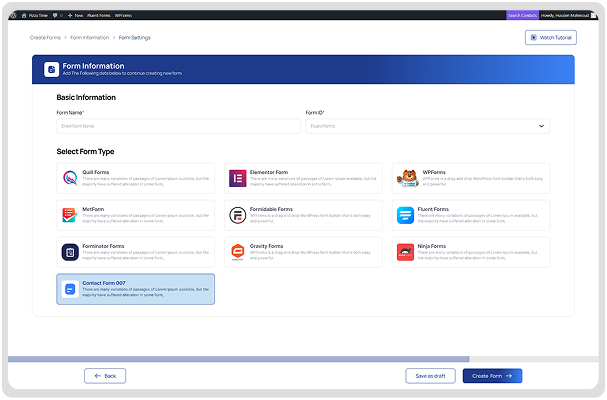The image size is (607, 400).
Task: Open comments bubble in admin bar
Action: [55, 15]
